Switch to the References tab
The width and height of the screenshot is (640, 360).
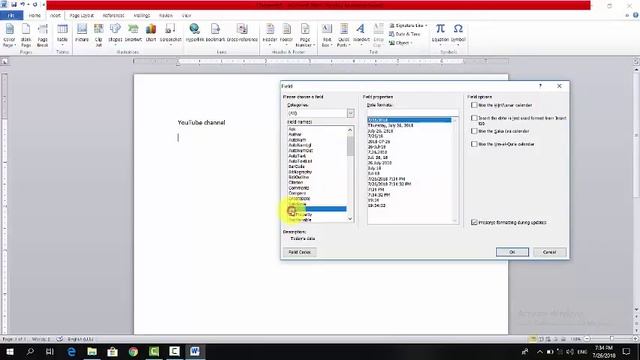tap(113, 15)
